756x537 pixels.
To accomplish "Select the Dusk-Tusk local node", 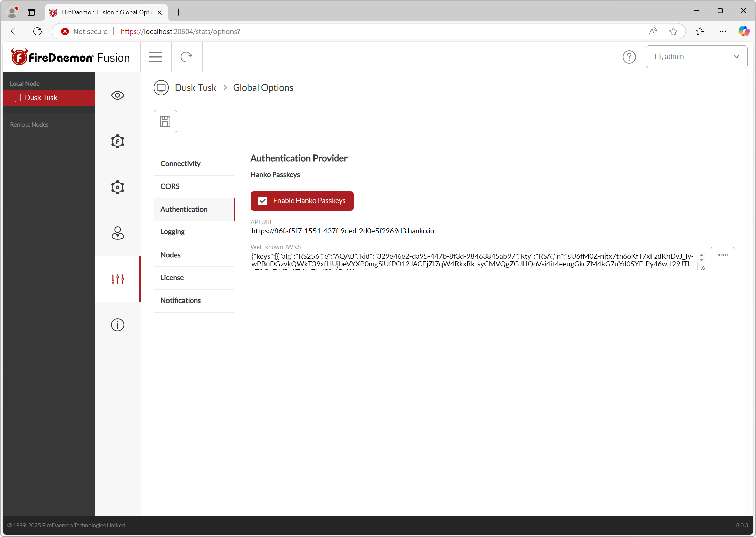I will tap(41, 98).
